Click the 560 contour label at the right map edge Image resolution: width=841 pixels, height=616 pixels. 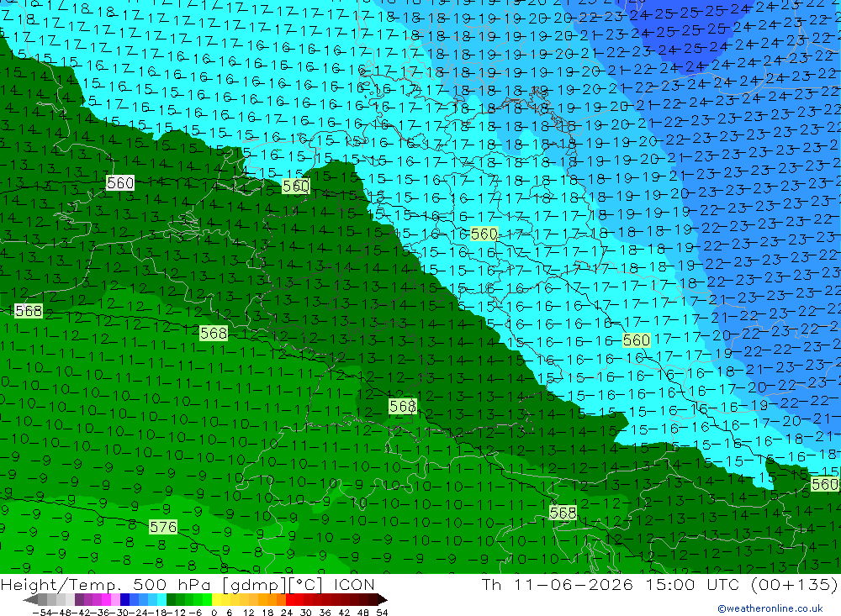[825, 485]
